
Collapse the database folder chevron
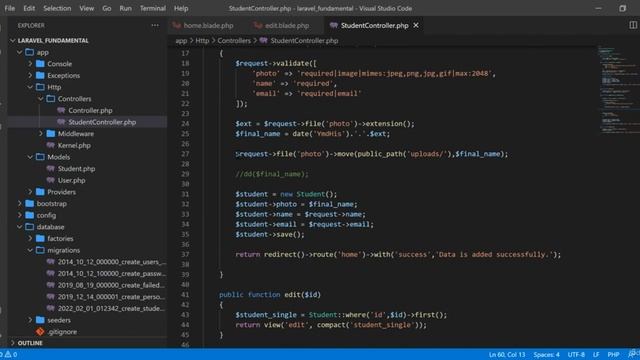(19, 227)
